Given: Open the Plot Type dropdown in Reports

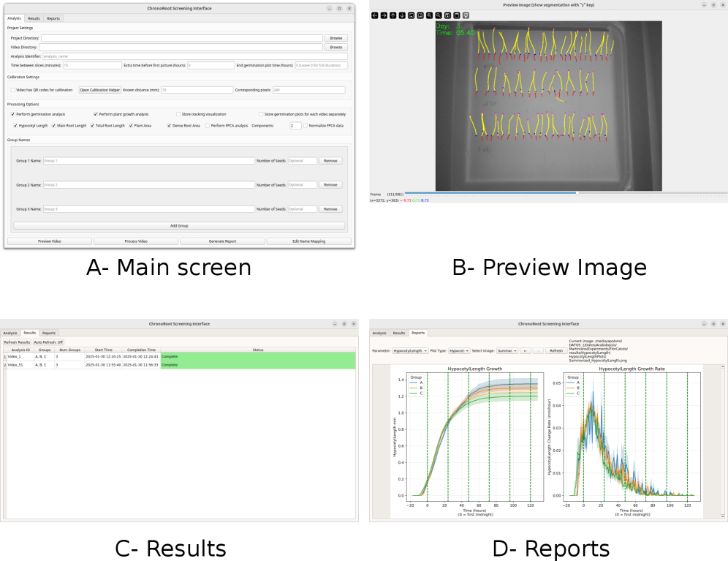Looking at the screenshot, I should point(459,351).
